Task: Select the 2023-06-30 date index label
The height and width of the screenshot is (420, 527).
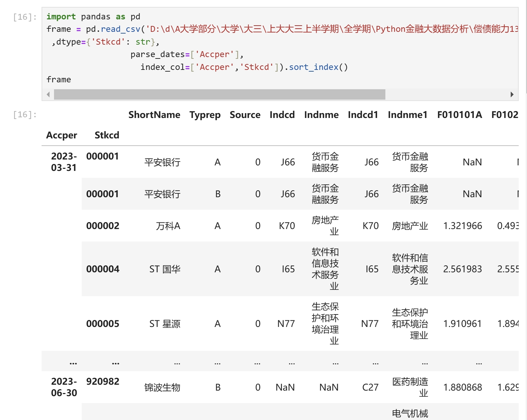Action: click(x=64, y=387)
